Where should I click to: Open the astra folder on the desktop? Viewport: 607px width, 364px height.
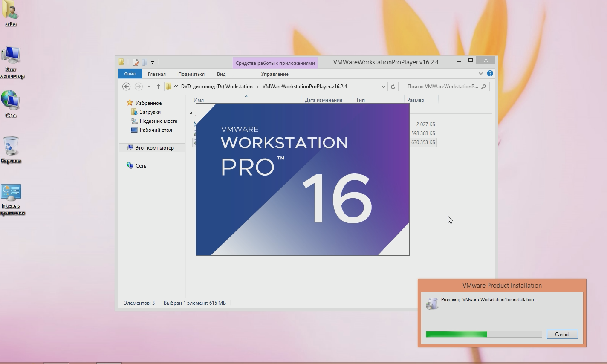click(11, 14)
